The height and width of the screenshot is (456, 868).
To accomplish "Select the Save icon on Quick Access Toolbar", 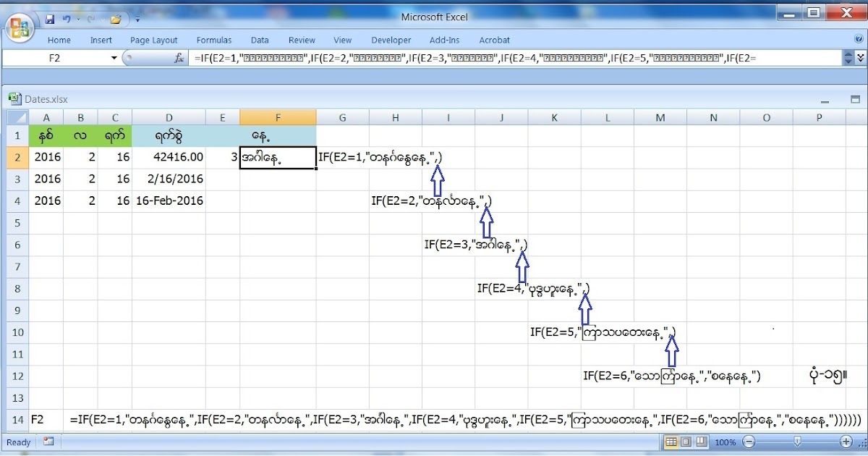I will point(51,18).
